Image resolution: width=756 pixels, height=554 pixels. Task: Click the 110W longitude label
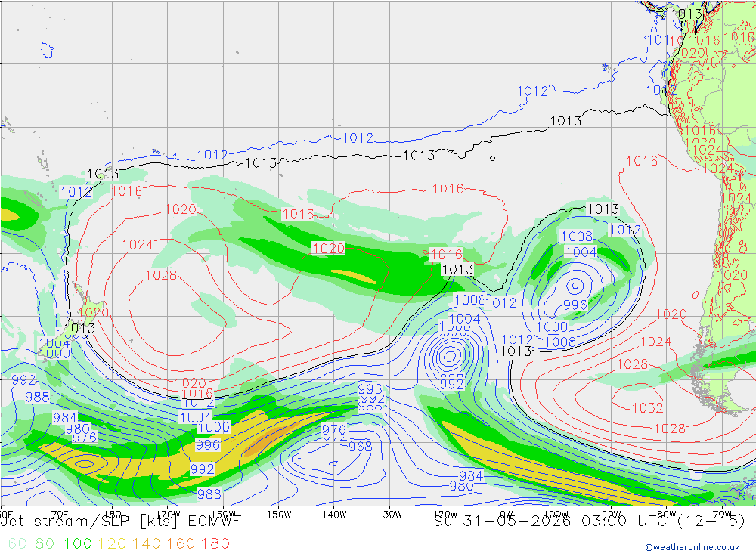500,514
